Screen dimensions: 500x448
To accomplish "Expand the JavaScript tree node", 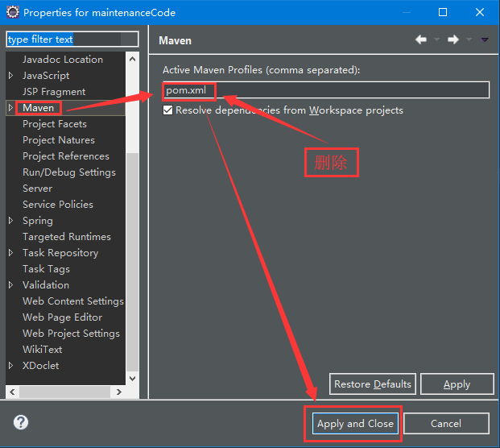I will click(x=10, y=75).
